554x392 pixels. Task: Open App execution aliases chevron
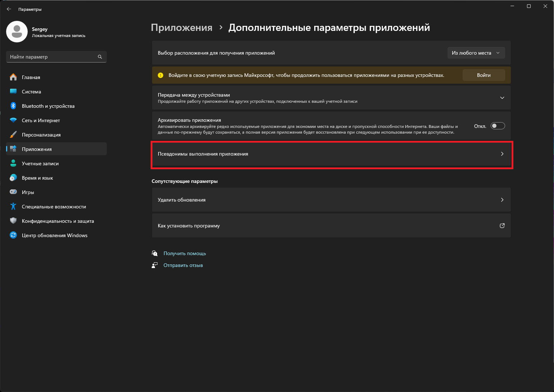click(x=502, y=154)
